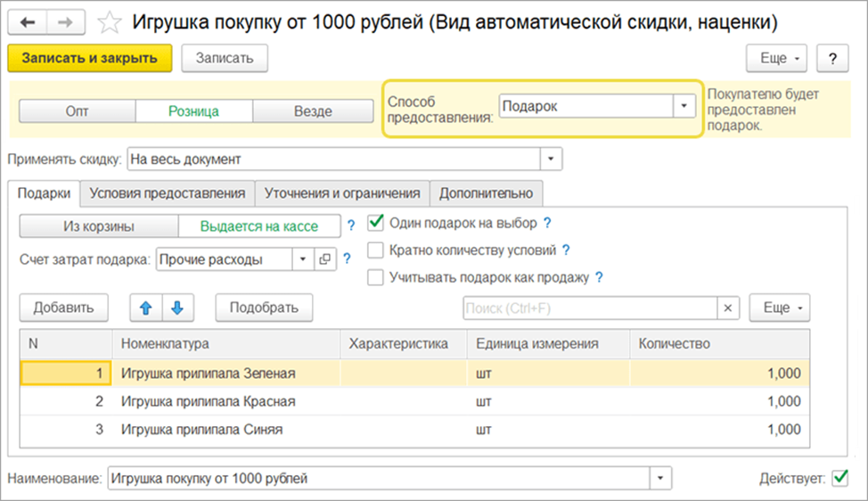Clear the search field with X
Image resolution: width=868 pixels, height=501 pixels.
(x=728, y=308)
